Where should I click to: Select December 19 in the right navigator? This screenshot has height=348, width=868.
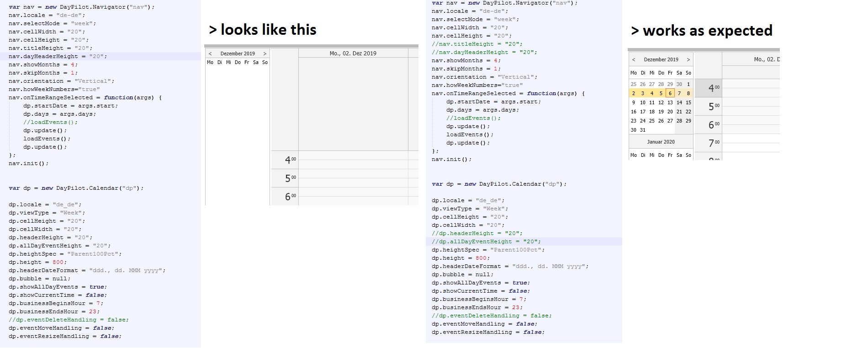coord(661,112)
